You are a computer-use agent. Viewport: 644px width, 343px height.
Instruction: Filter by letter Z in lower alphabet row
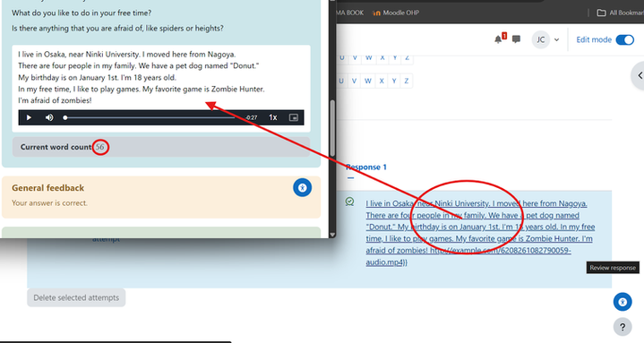(407, 81)
